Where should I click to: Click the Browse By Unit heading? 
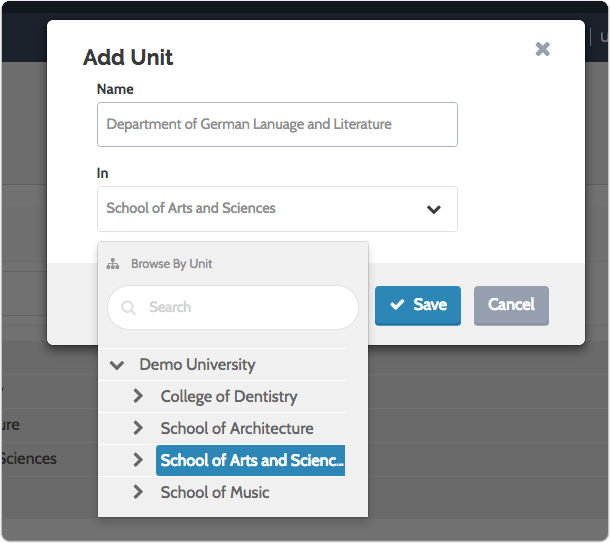pos(171,264)
